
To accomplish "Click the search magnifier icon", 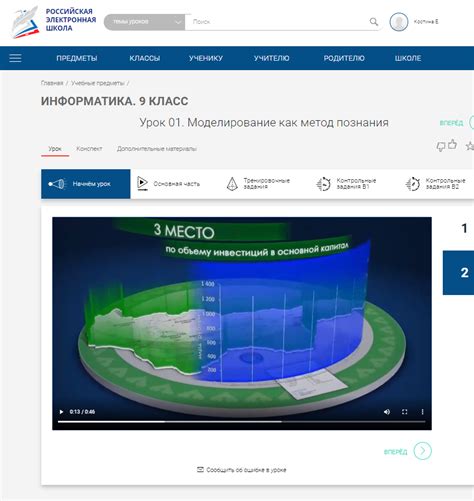I will tap(374, 22).
